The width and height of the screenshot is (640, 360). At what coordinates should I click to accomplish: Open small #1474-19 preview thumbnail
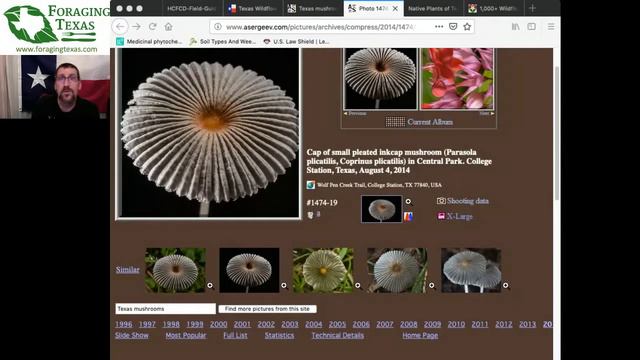tap(381, 209)
